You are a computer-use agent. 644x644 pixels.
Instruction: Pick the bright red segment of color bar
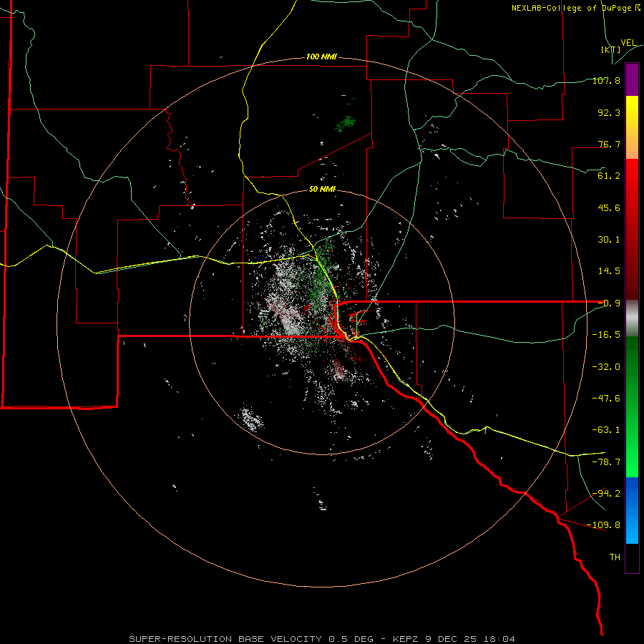[x=632, y=181]
